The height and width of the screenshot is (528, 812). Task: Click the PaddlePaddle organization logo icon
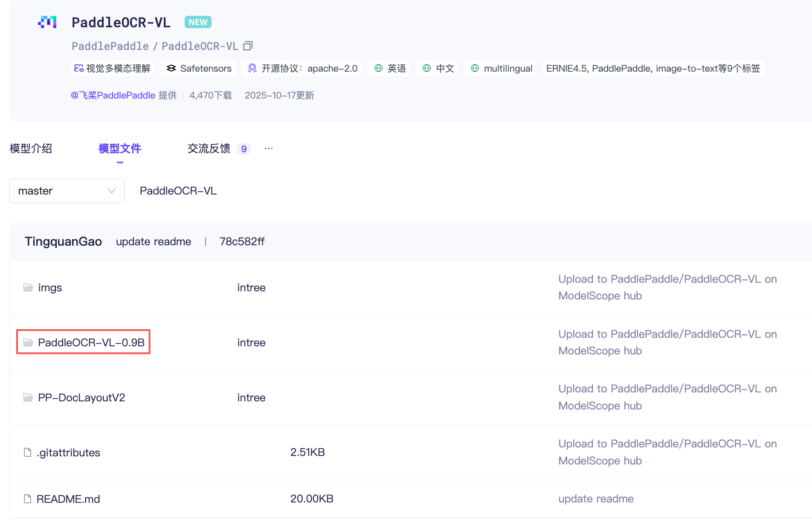[x=47, y=22]
